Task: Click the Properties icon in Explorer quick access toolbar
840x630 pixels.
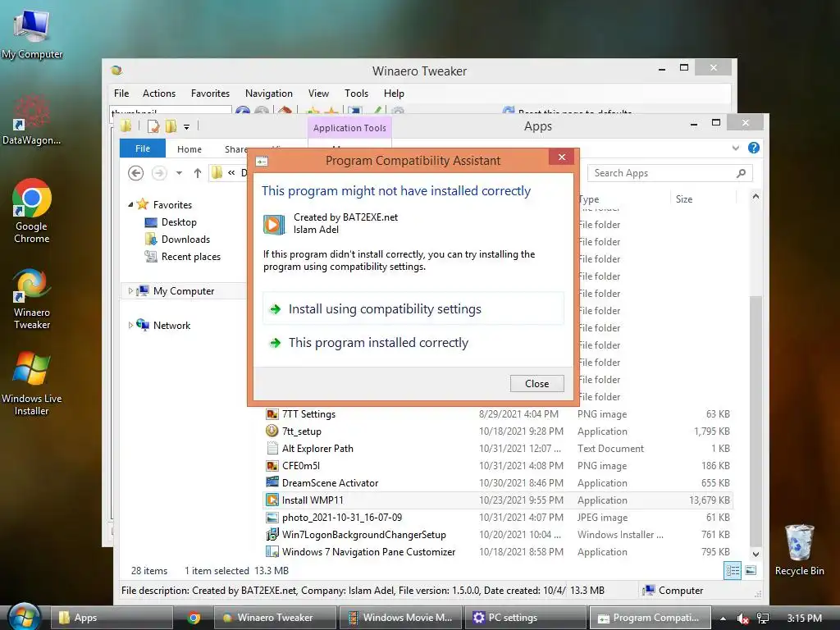Action: tap(153, 126)
